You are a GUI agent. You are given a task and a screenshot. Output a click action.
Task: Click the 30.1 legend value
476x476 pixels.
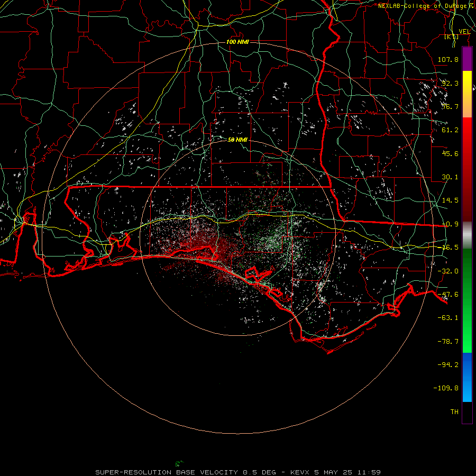pyautogui.click(x=450, y=177)
